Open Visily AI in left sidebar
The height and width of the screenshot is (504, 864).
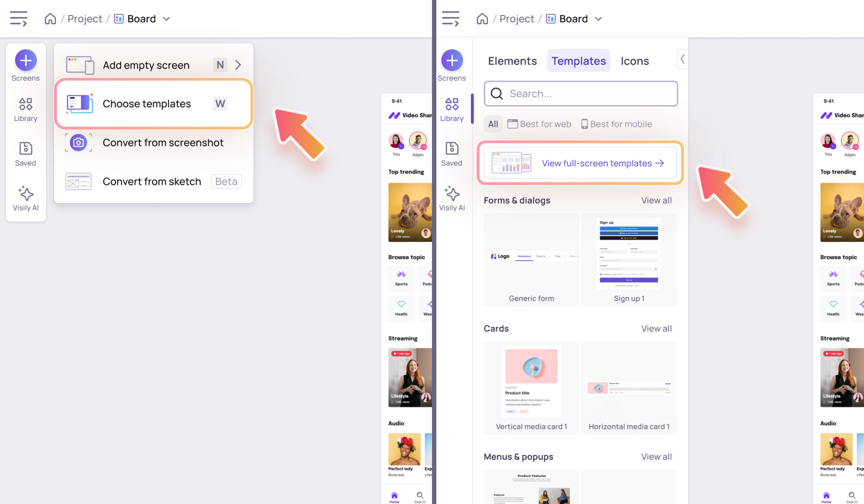[26, 198]
